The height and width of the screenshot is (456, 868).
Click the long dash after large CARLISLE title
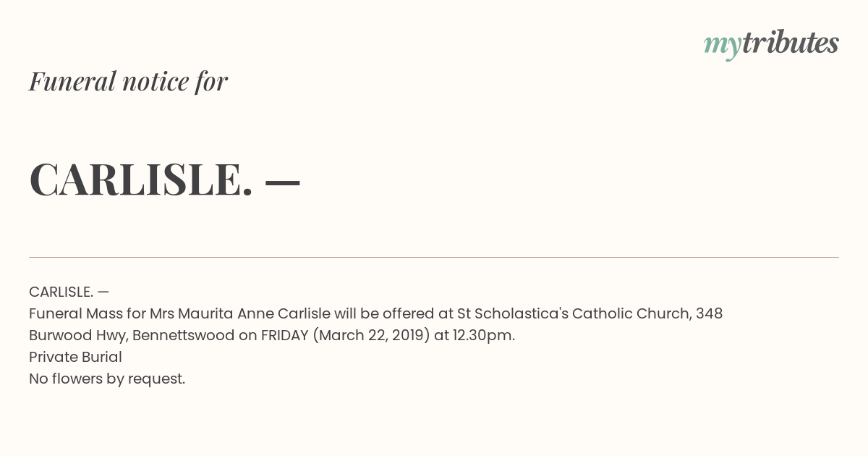[283, 184]
